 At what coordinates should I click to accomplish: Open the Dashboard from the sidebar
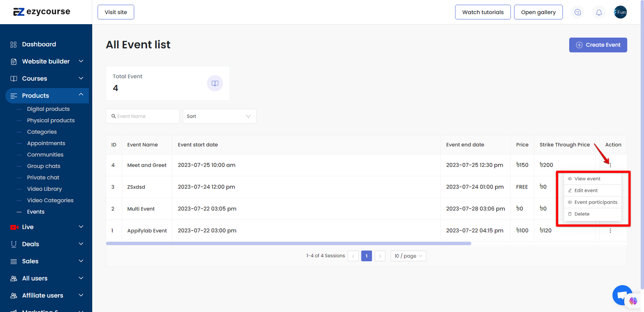click(39, 44)
